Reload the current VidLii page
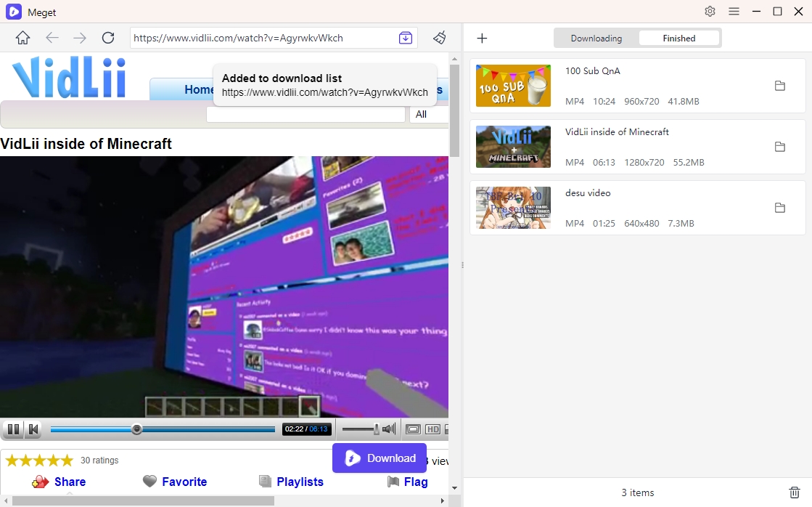 tap(107, 38)
